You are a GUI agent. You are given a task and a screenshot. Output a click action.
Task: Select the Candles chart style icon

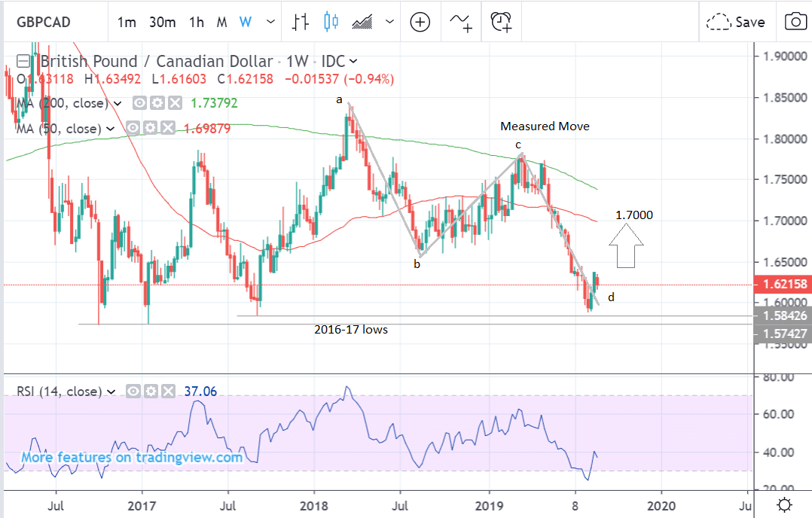[331, 22]
